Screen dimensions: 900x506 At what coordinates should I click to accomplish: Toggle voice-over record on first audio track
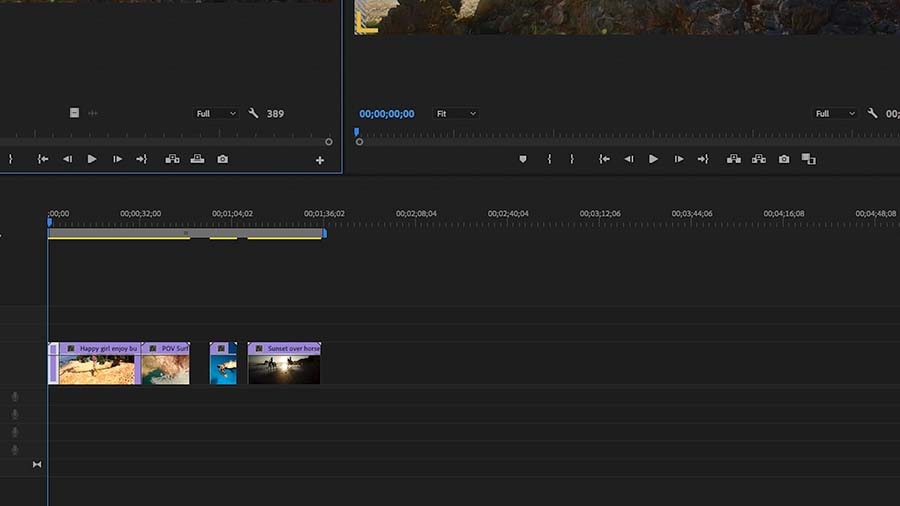click(x=15, y=396)
